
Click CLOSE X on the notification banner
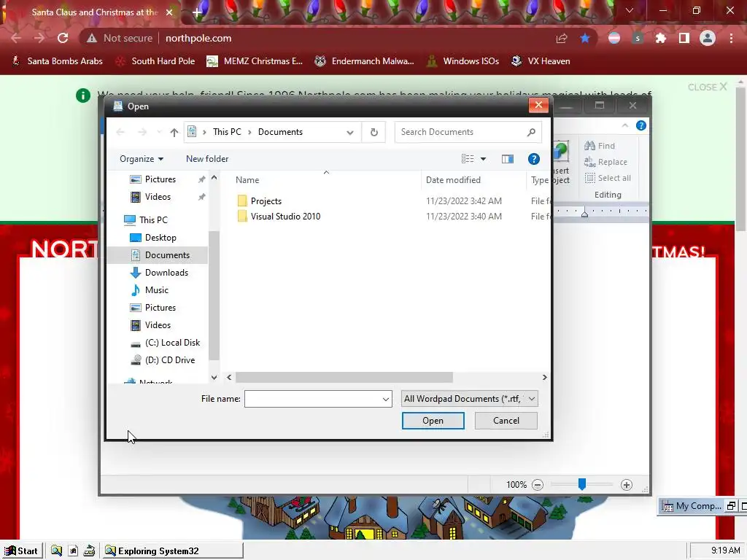pos(708,87)
